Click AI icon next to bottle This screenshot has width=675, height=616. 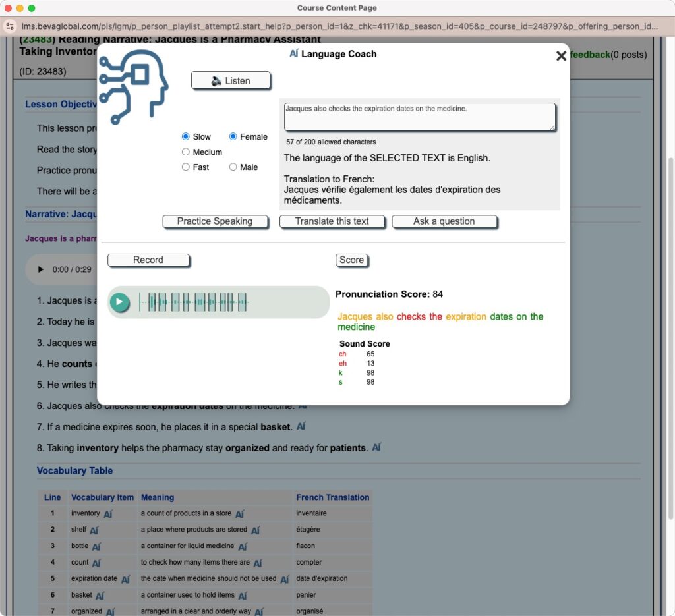(96, 546)
